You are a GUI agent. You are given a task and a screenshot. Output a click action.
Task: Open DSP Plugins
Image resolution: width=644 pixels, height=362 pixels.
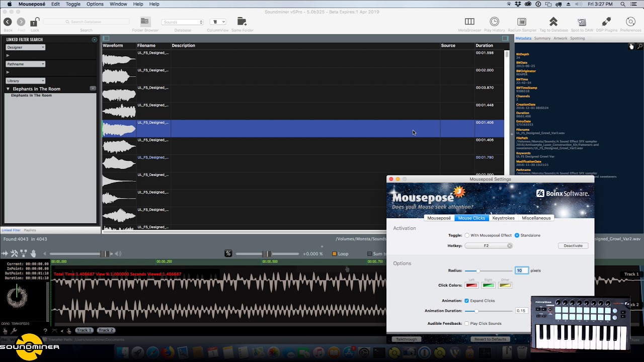[x=606, y=22]
